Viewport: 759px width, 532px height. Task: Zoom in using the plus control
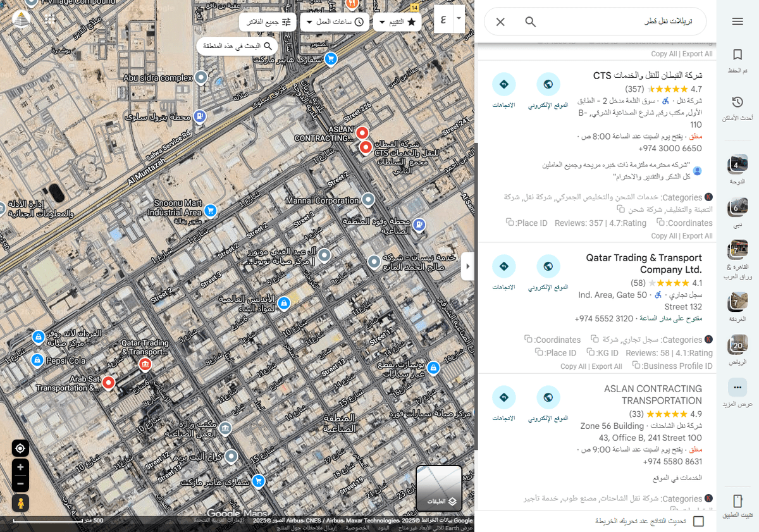coord(21,468)
